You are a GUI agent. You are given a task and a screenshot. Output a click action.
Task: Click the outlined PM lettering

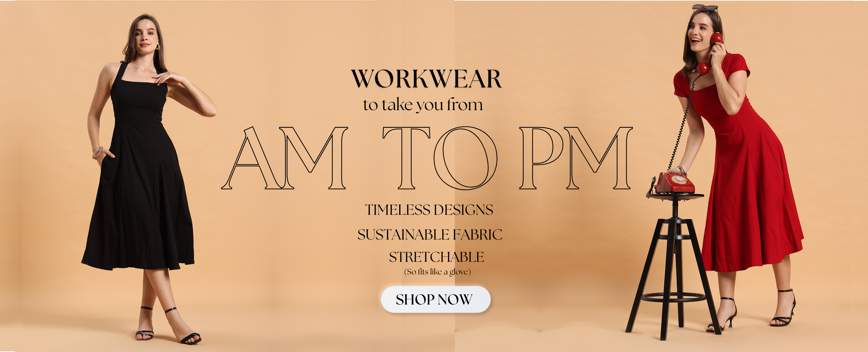575,158
